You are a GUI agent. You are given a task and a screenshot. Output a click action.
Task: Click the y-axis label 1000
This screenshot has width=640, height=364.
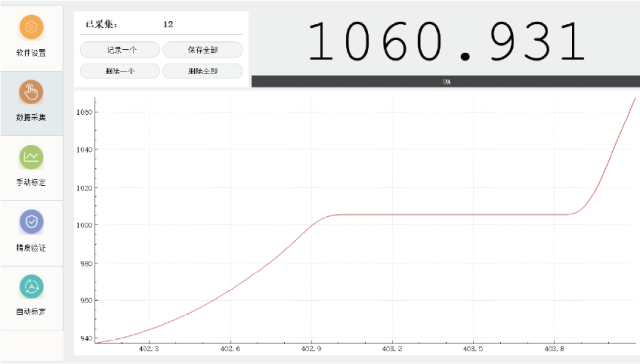84,225
